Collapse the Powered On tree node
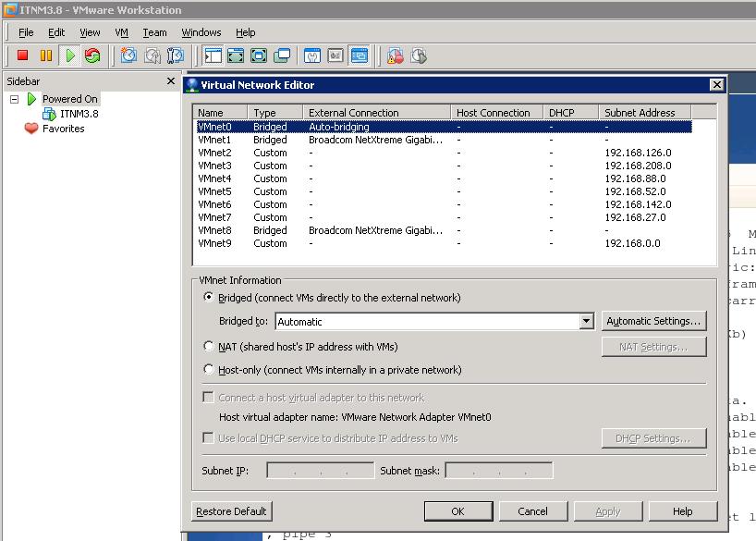756x541 pixels. pos(15,100)
